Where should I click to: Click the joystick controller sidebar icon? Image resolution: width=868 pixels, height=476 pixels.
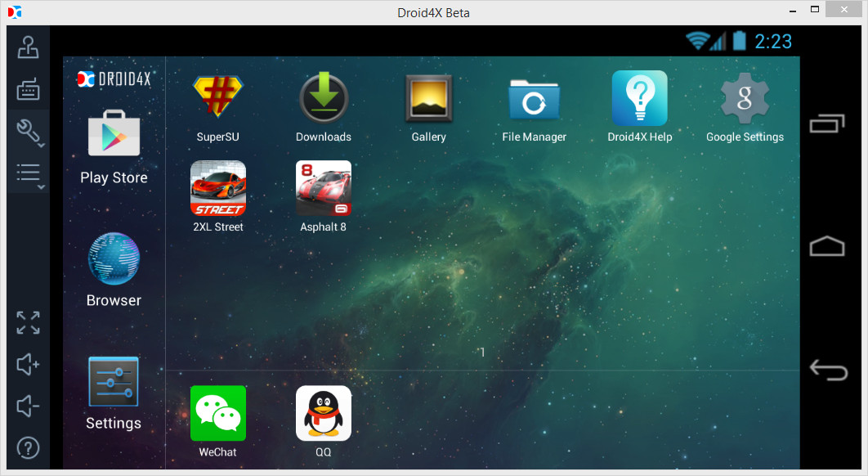coord(28,47)
